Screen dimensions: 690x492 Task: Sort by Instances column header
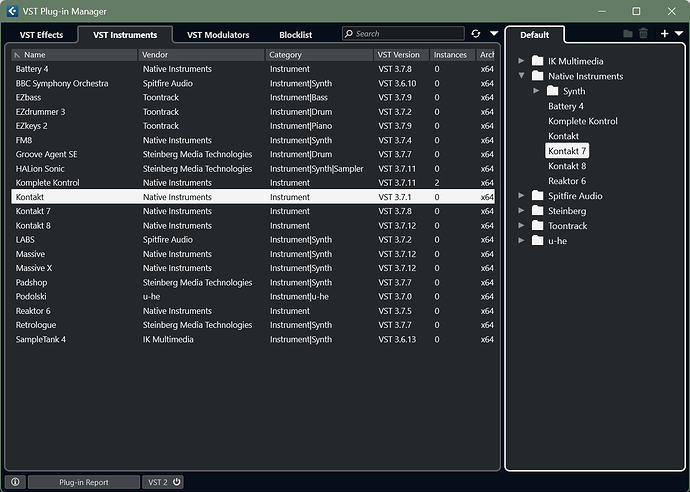452,55
